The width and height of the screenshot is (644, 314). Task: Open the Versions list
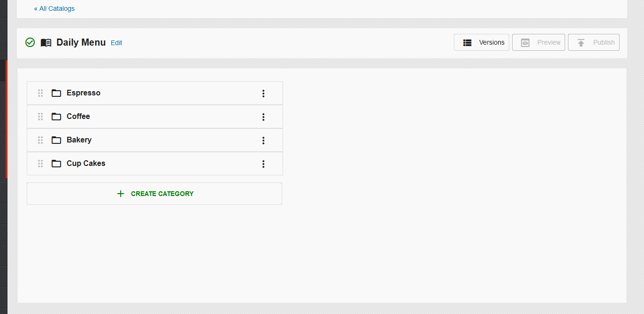click(482, 42)
